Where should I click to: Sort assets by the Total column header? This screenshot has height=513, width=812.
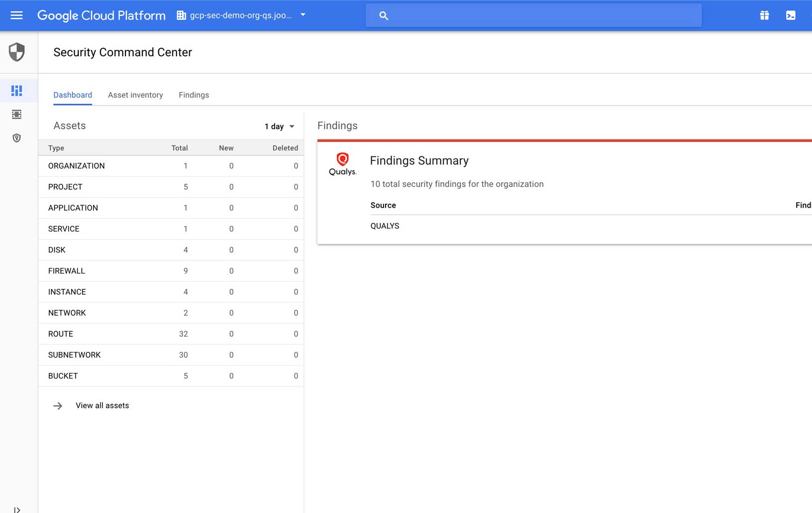tap(179, 148)
